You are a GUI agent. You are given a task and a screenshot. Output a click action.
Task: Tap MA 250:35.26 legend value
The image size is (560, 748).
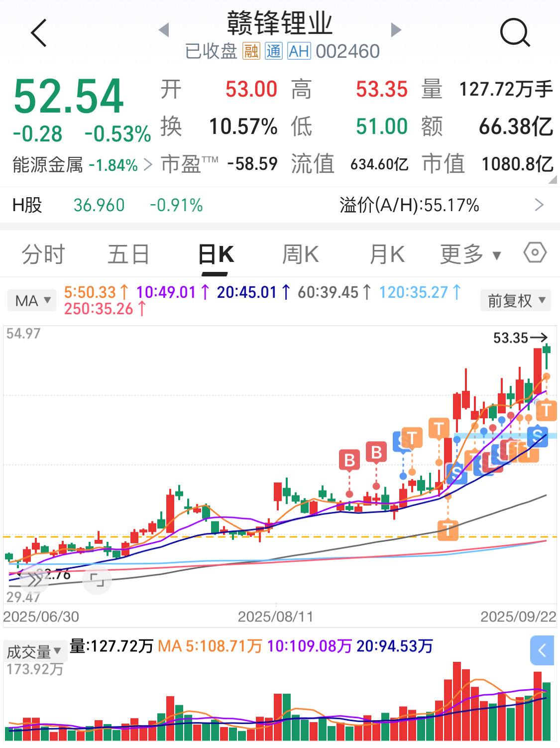105,309
